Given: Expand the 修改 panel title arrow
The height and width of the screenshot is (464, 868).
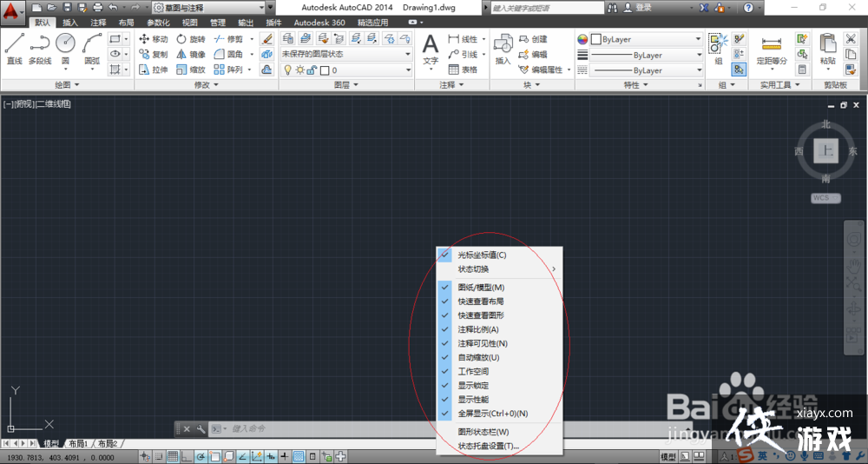Looking at the screenshot, I should [x=216, y=85].
